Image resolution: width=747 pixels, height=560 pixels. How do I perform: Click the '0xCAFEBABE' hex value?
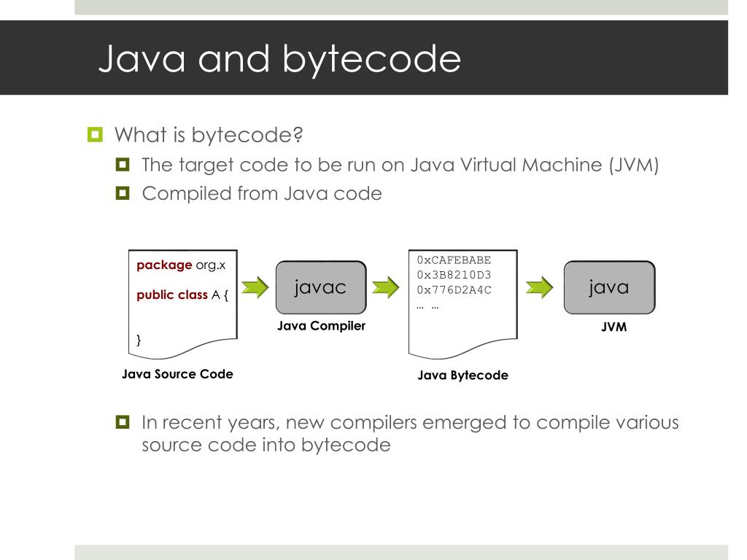click(454, 260)
